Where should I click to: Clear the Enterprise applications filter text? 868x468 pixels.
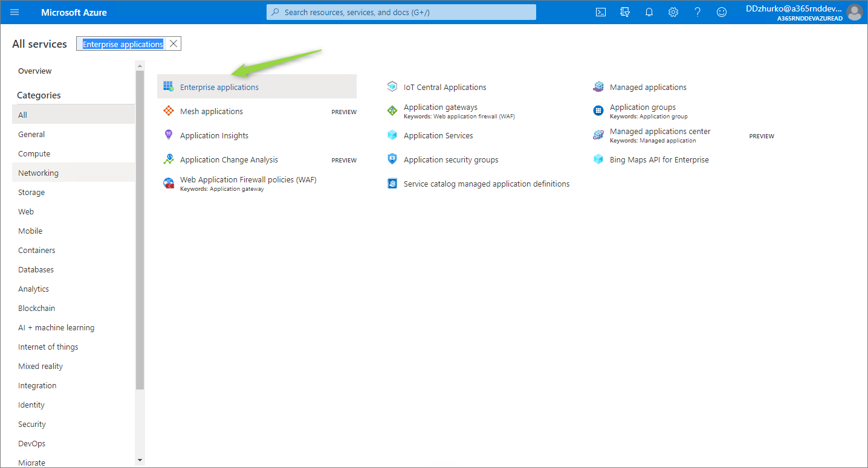(x=173, y=43)
